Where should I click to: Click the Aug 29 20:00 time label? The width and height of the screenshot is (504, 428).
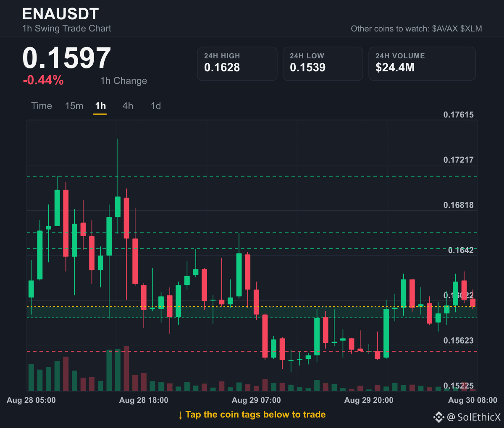(369, 400)
